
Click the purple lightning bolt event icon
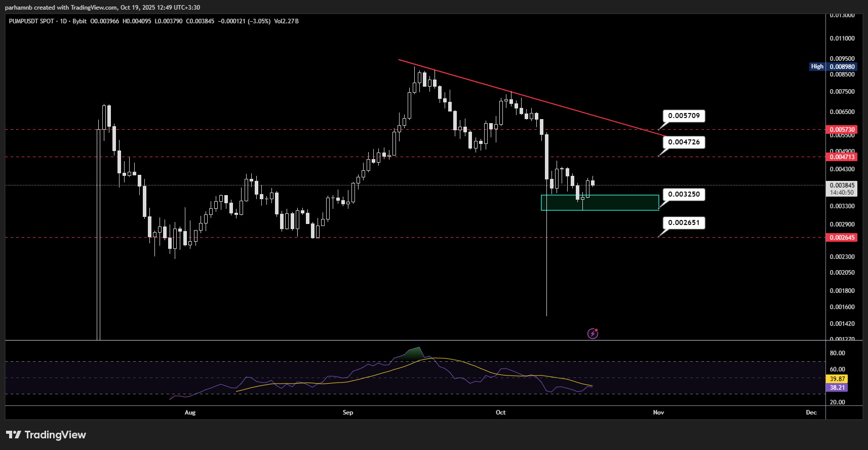pos(593,333)
